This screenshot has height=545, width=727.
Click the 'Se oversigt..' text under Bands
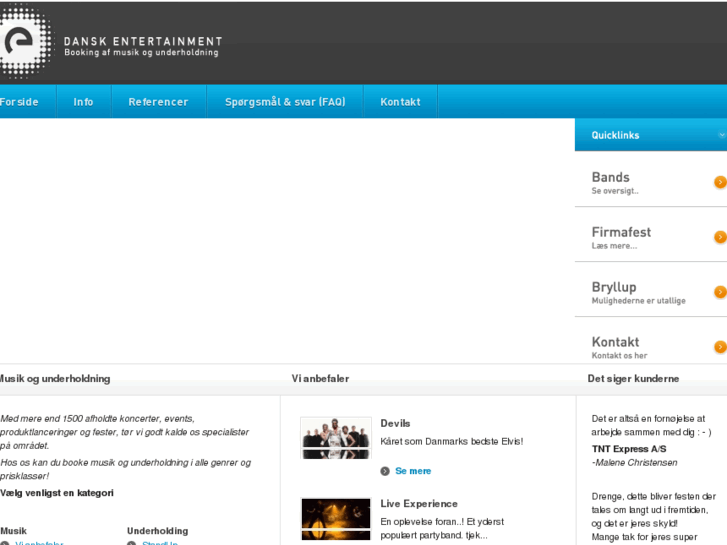615,191
